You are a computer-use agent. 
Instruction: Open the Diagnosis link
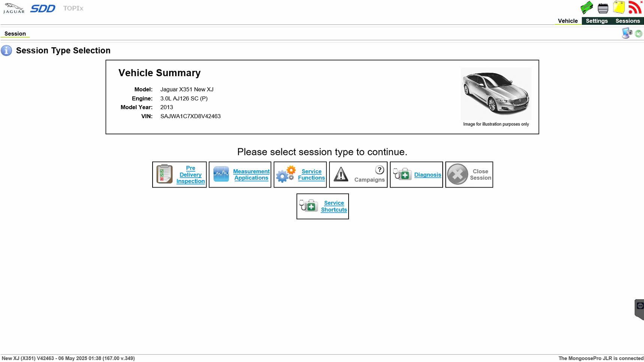tap(427, 175)
